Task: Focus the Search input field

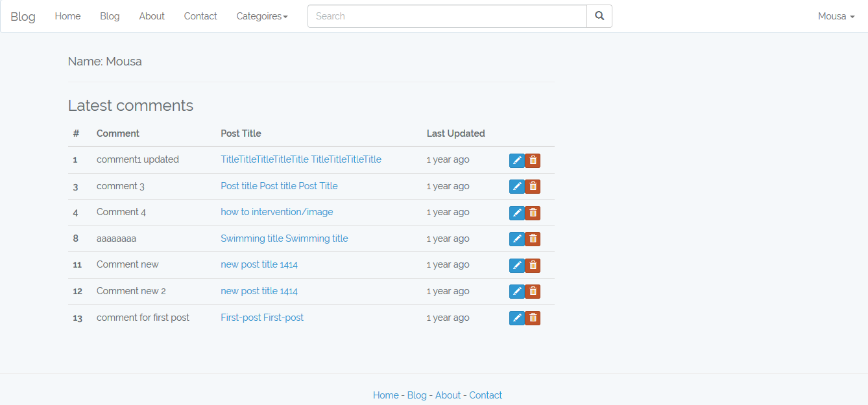Action: pyautogui.click(x=447, y=16)
